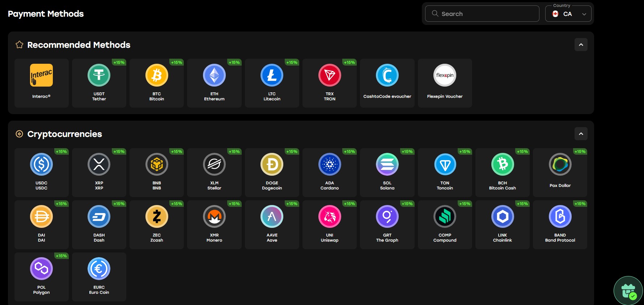This screenshot has width=644, height=305.
Task: Select the Pax Dollar tile
Action: (x=560, y=172)
